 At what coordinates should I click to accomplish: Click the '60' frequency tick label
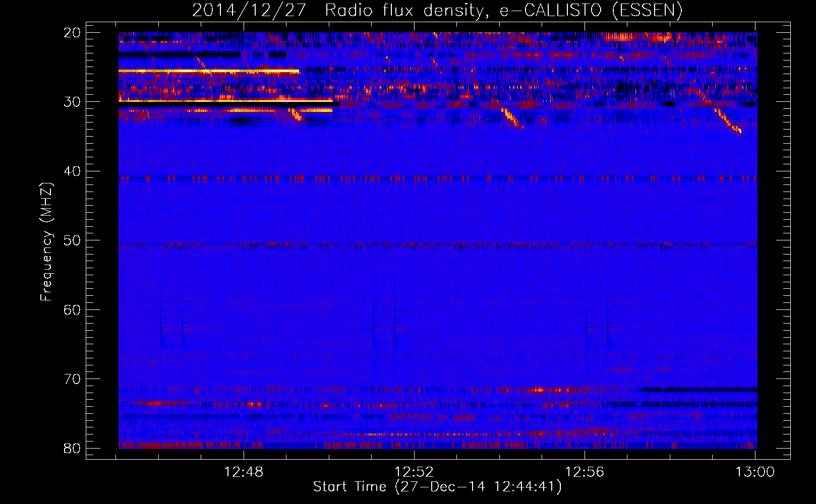(x=73, y=309)
